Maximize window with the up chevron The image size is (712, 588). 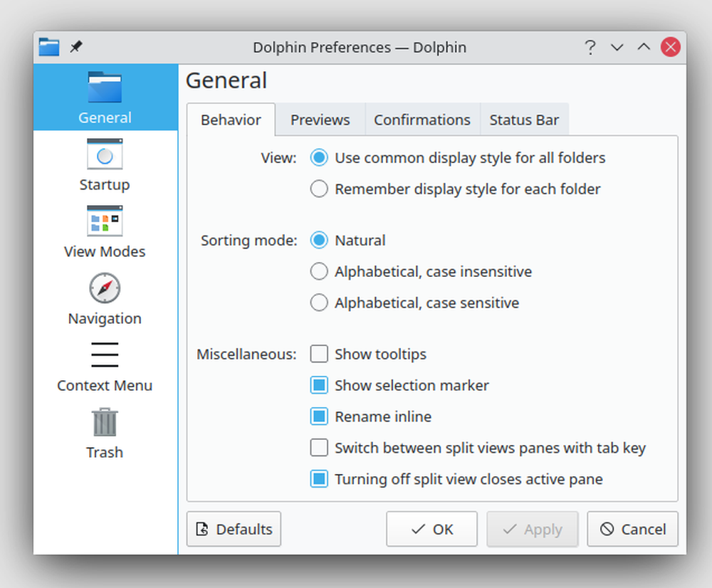coord(644,47)
